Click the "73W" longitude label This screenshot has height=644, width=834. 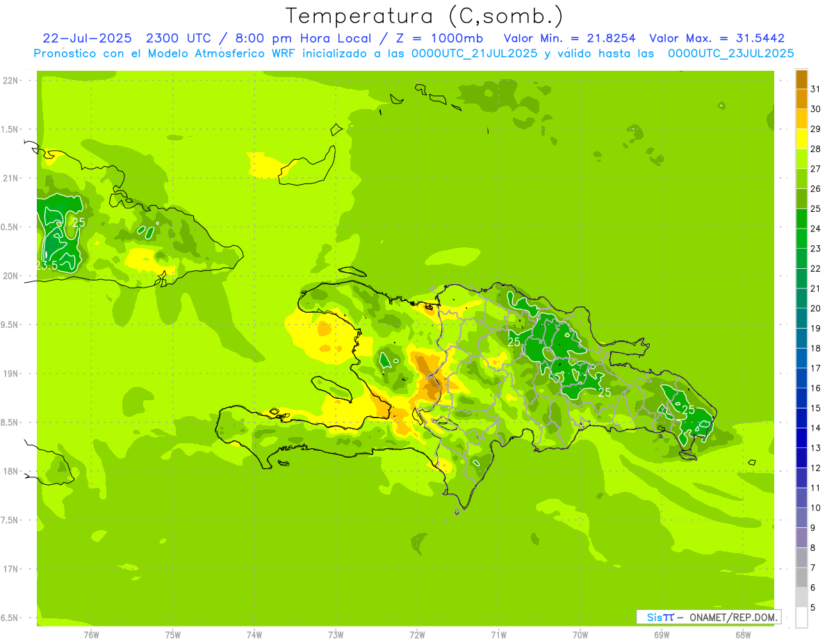[336, 634]
